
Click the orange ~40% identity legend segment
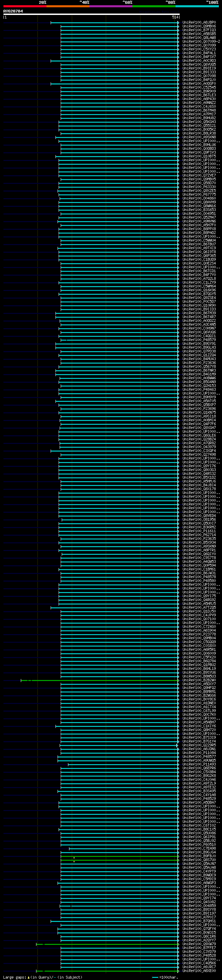(x=68, y=6)
